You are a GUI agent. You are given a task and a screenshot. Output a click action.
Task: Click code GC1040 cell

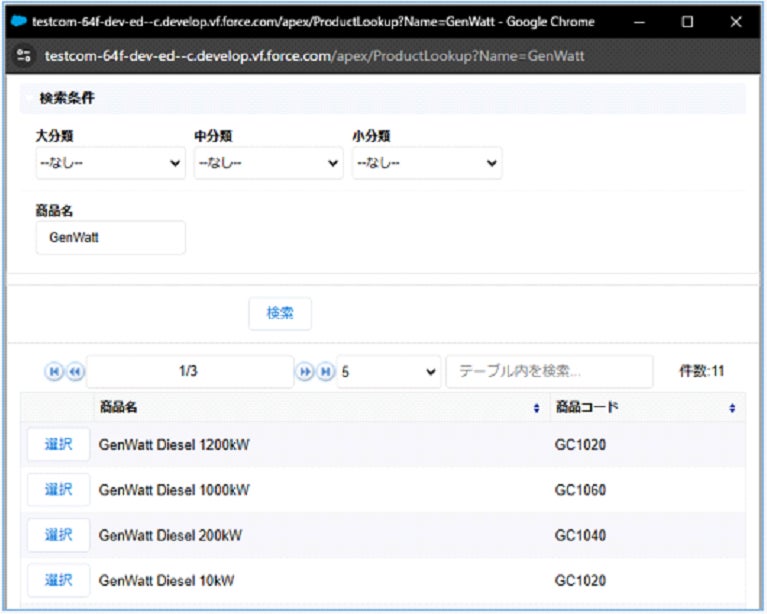point(580,535)
